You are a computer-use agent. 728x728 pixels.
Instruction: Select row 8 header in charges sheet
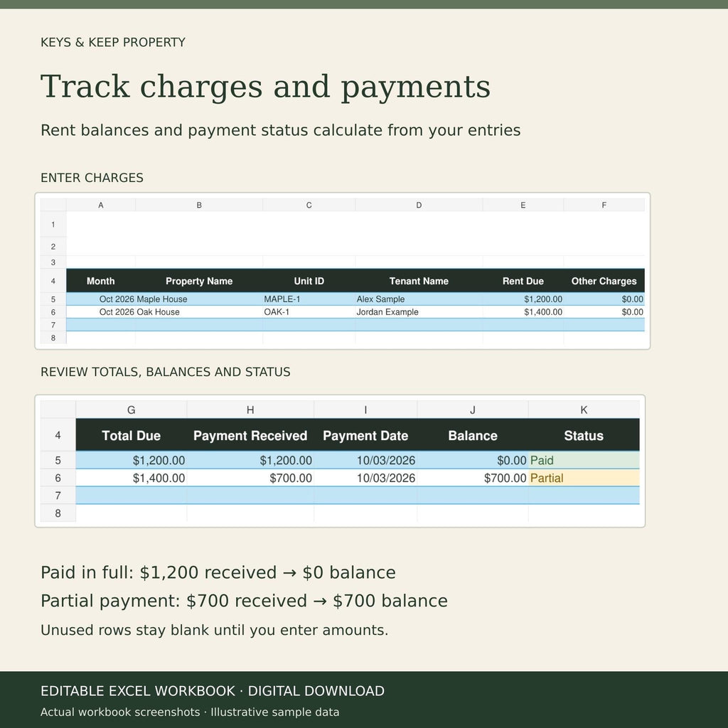(x=53, y=338)
